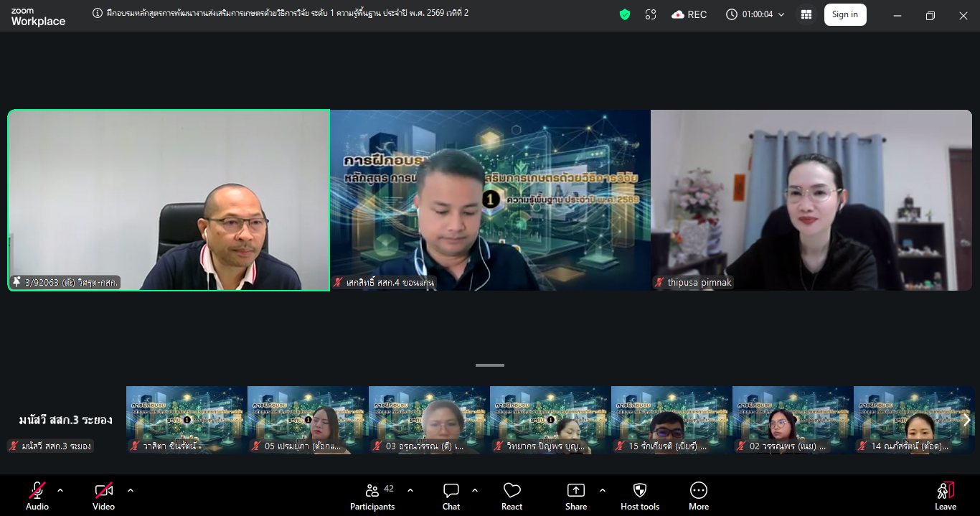Unmute microphone with Audio button
The image size is (980, 516).
click(37, 496)
